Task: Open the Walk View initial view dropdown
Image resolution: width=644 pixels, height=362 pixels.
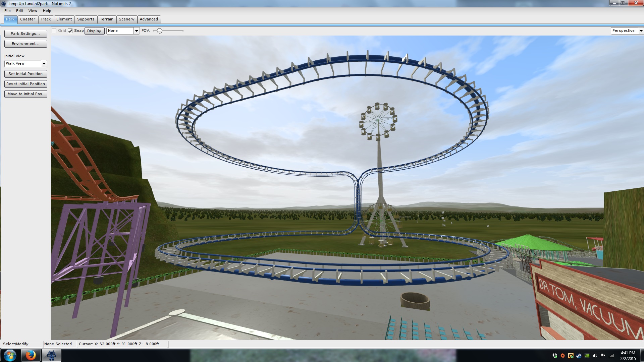Action: 44,64
